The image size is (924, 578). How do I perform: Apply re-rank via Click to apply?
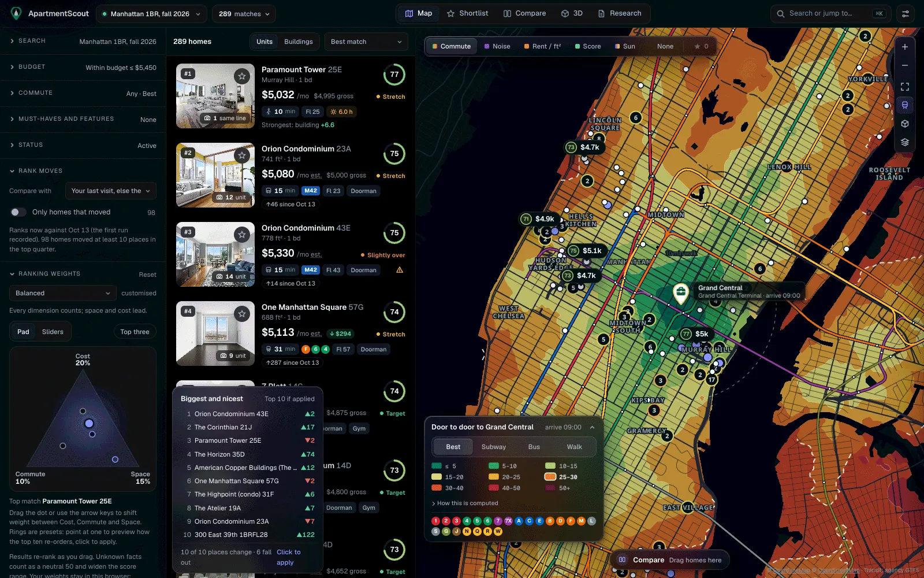tap(288, 557)
